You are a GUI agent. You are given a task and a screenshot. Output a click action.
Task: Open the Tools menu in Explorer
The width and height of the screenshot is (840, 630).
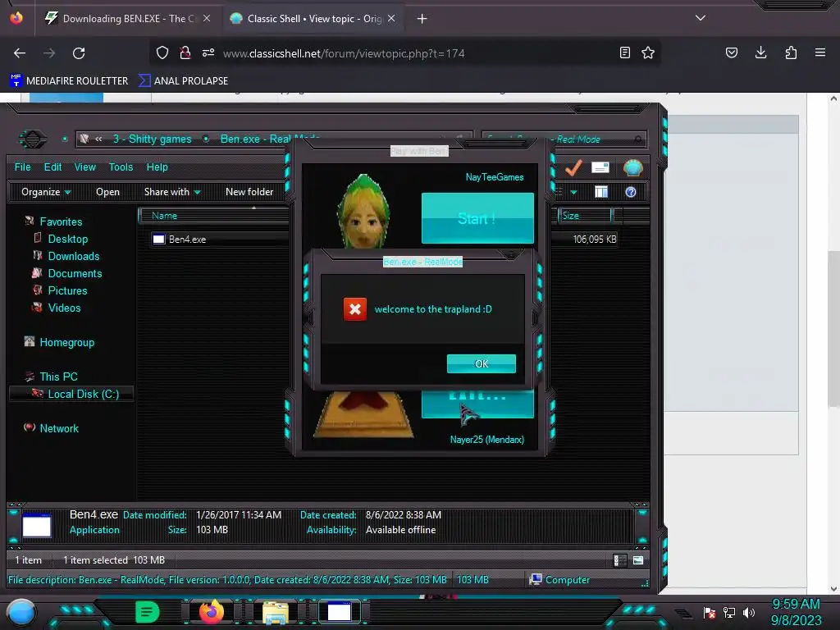(x=121, y=167)
